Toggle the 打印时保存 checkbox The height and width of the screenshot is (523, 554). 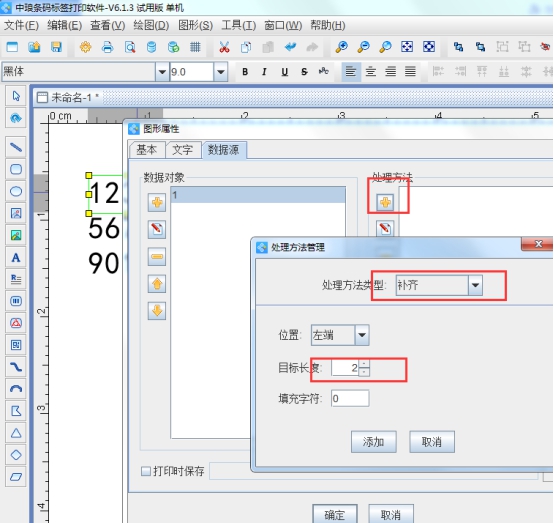click(x=146, y=471)
